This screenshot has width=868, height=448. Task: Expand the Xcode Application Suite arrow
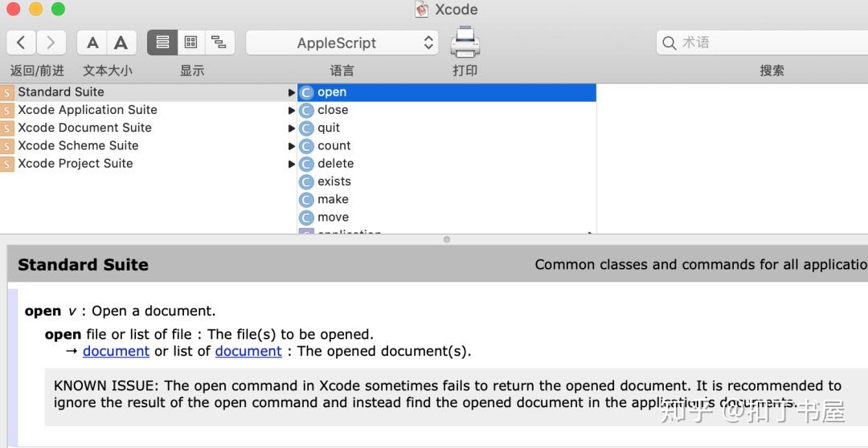pos(292,110)
